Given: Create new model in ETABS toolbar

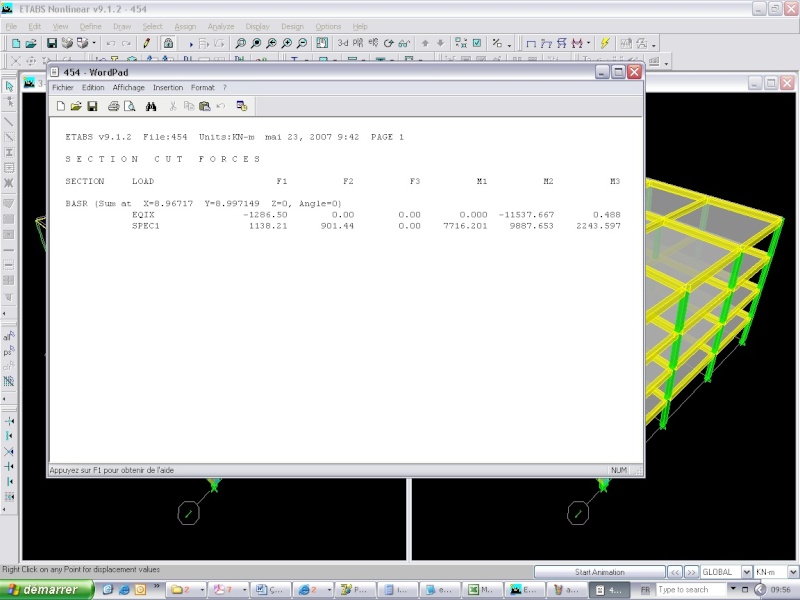Looking at the screenshot, I should click(x=16, y=43).
